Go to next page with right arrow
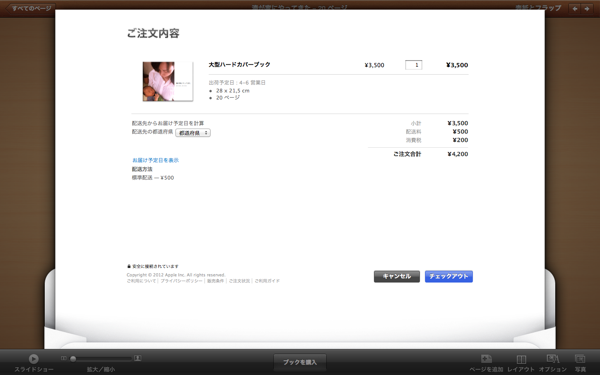This screenshot has width=600, height=375. pos(587,8)
